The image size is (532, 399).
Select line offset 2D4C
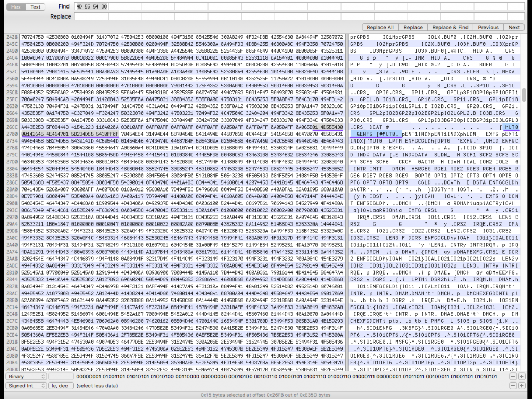tap(12, 348)
